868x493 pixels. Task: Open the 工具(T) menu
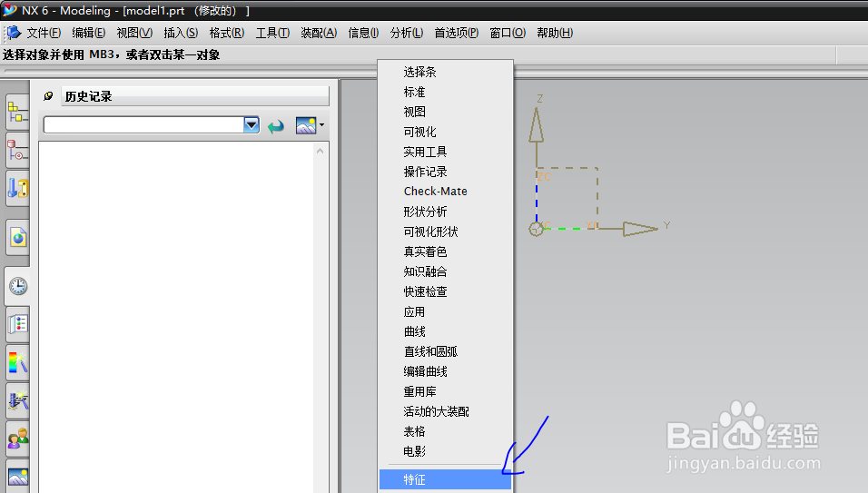[273, 34]
